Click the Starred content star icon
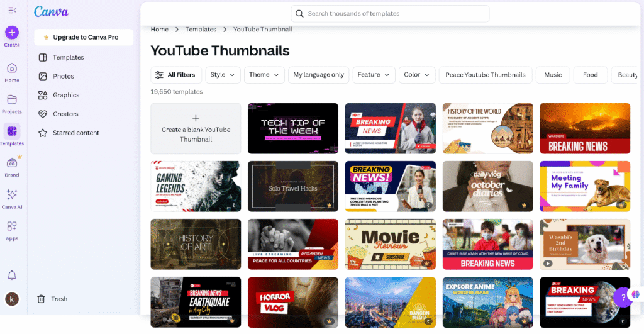 tap(43, 133)
